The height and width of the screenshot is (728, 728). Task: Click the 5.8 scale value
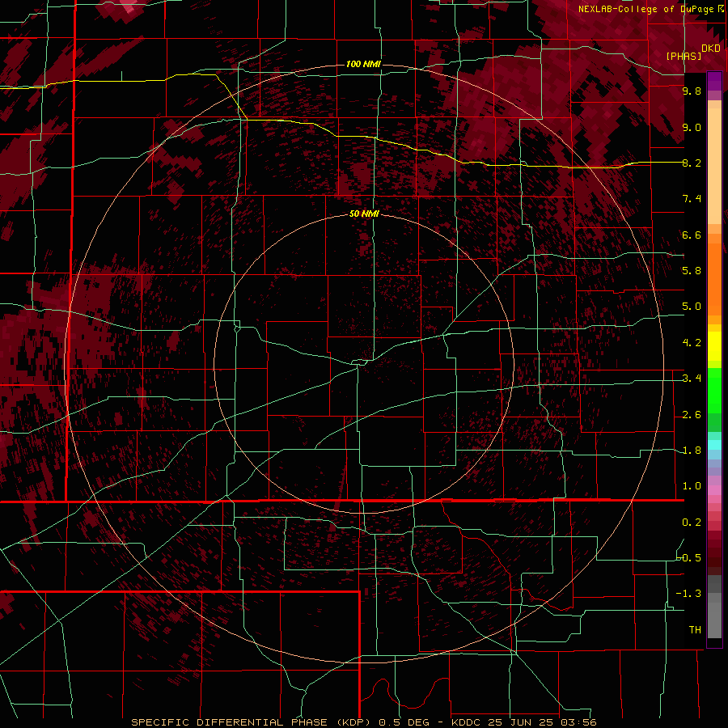692,271
